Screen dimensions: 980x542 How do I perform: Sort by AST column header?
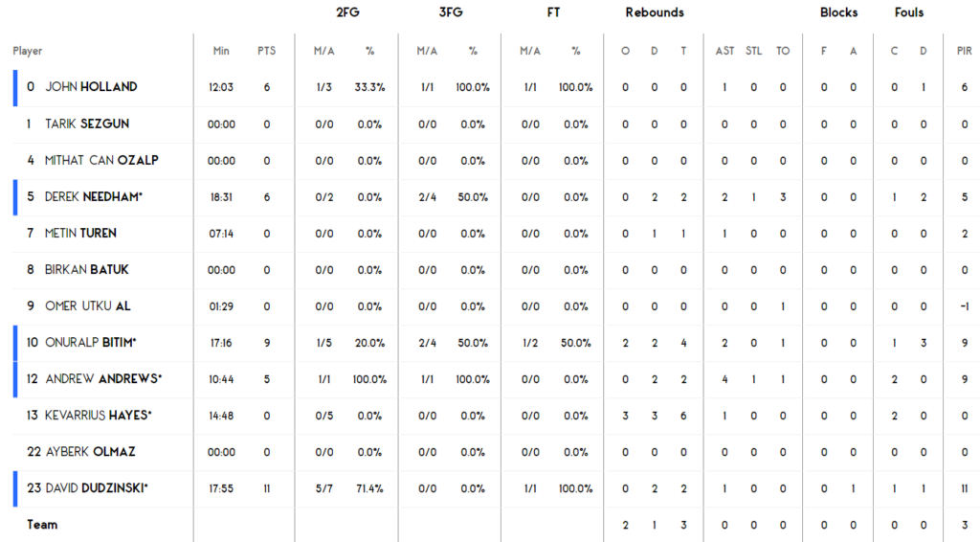[725, 51]
